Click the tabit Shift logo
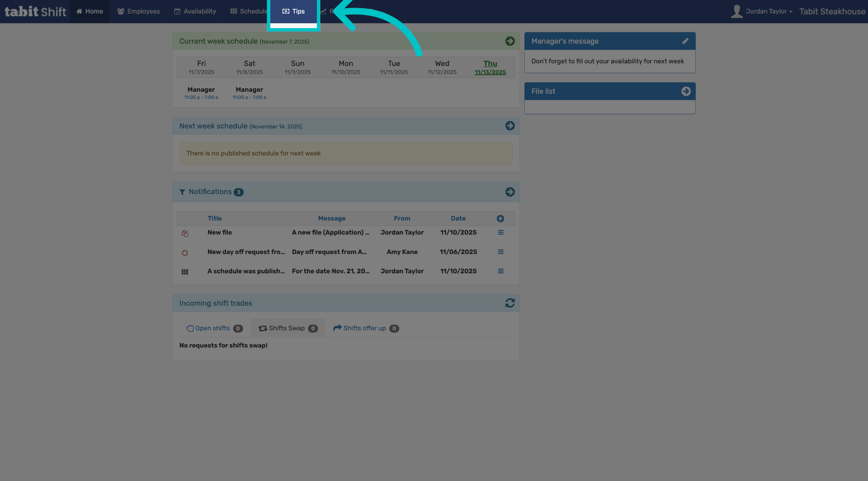 tap(35, 12)
